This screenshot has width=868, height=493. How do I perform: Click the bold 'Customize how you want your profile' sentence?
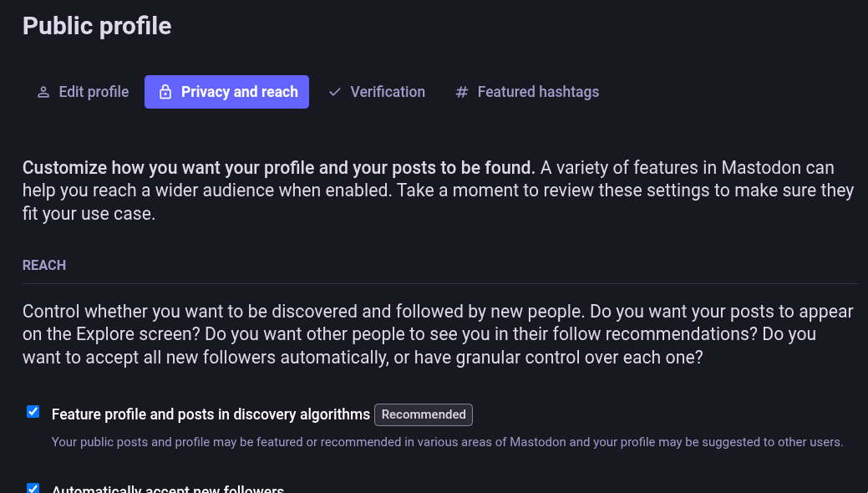[x=278, y=168]
